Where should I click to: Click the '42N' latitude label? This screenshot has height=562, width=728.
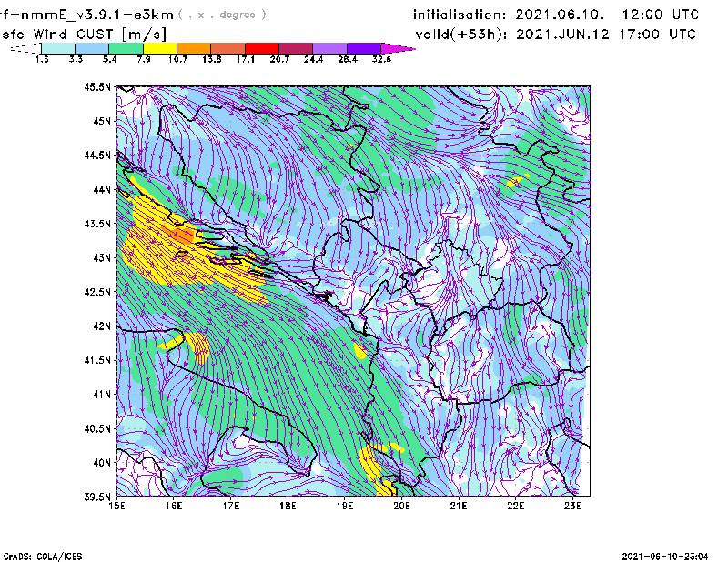pyautogui.click(x=102, y=326)
